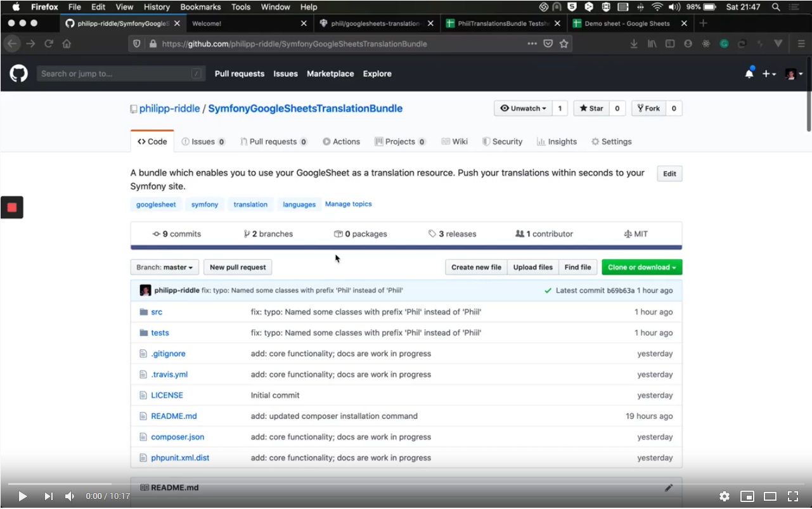Screen dimensions: 812x509
Task: Go to Firefox home icon
Action: point(67,44)
